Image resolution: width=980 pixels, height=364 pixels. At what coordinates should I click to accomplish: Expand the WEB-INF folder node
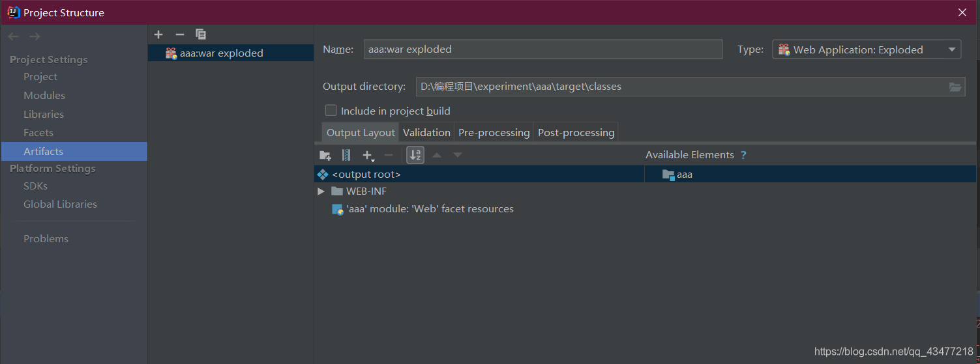click(321, 191)
